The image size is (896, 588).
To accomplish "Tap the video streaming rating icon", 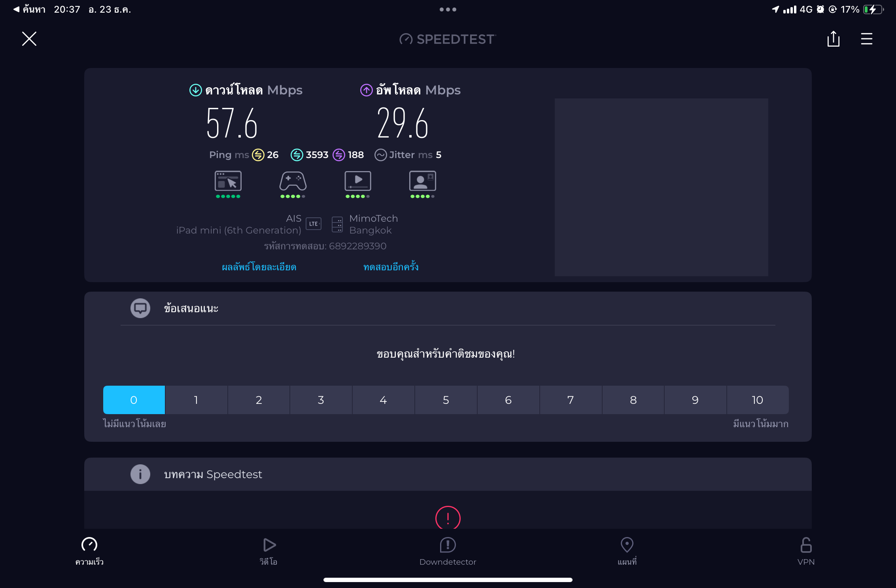I will point(357,181).
